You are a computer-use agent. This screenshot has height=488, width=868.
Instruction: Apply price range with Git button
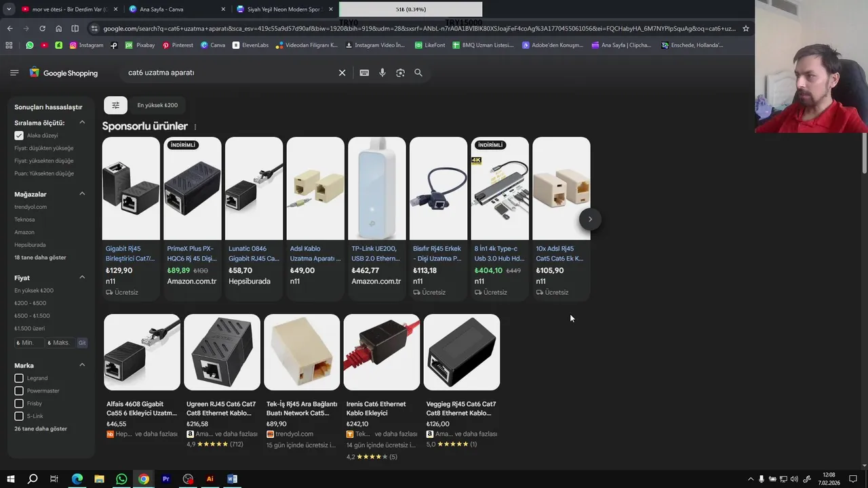[x=82, y=343]
